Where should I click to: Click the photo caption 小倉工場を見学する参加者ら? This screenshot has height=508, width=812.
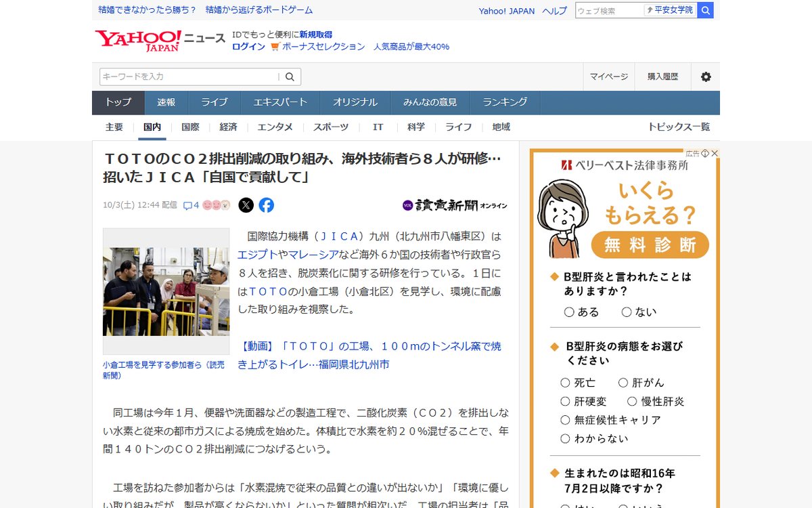point(163,370)
